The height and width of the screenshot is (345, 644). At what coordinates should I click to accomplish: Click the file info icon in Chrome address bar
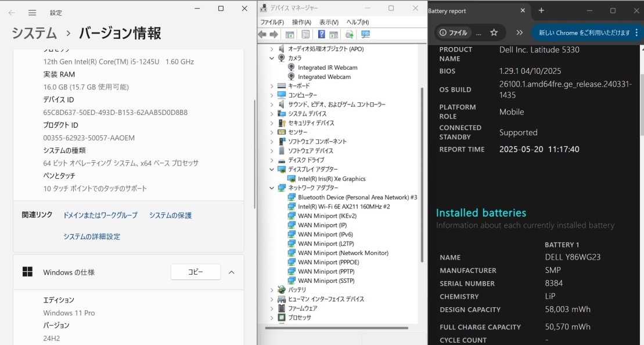point(443,33)
